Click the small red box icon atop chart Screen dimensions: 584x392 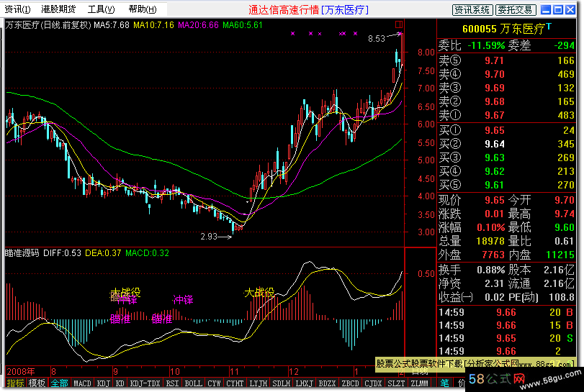coord(398,24)
